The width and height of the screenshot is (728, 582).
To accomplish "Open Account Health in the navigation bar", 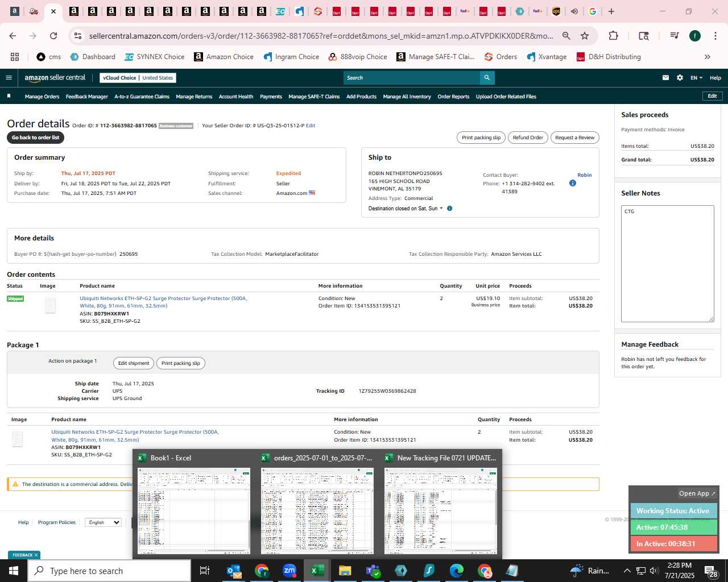I will 236,97.
